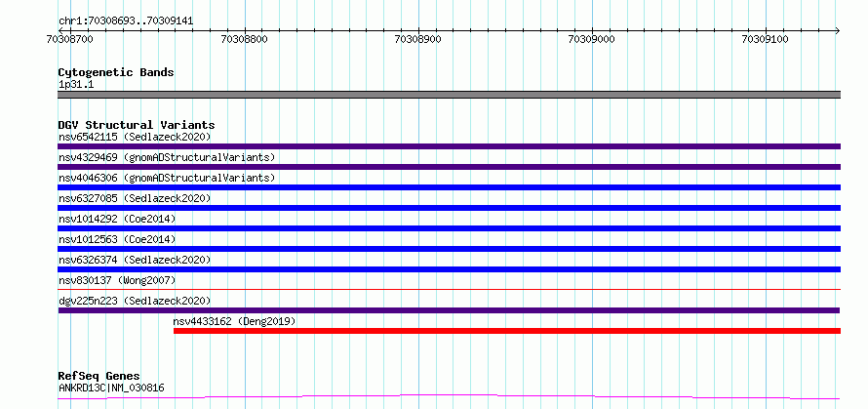868x409 pixels.
Task: Open the dgv225n223 (Sedlazeck2020) label
Action: 135,301
